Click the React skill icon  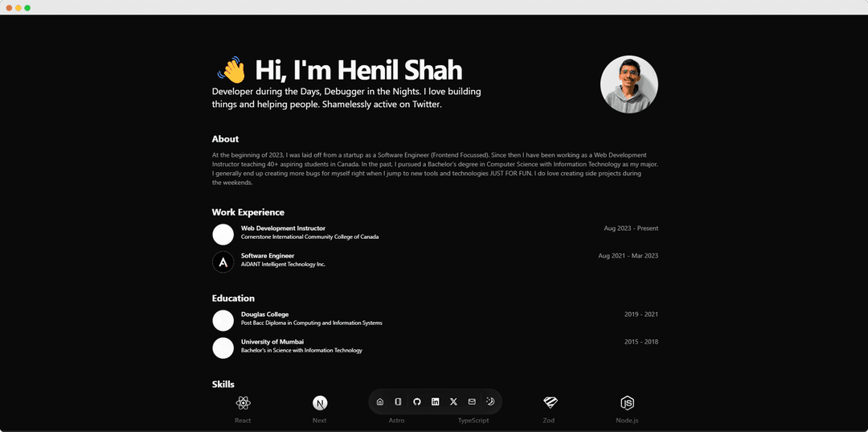pos(243,403)
